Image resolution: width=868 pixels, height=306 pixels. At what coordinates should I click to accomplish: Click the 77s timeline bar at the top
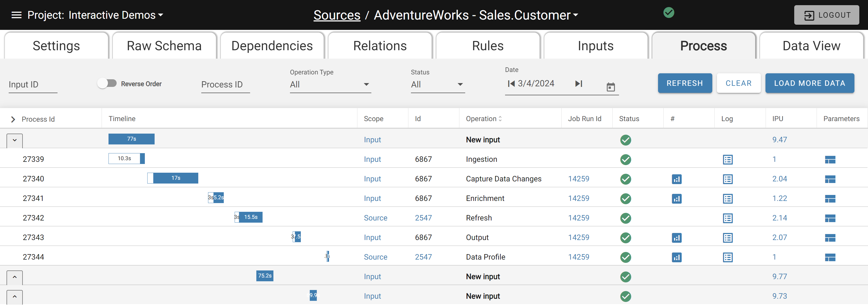pyautogui.click(x=131, y=139)
